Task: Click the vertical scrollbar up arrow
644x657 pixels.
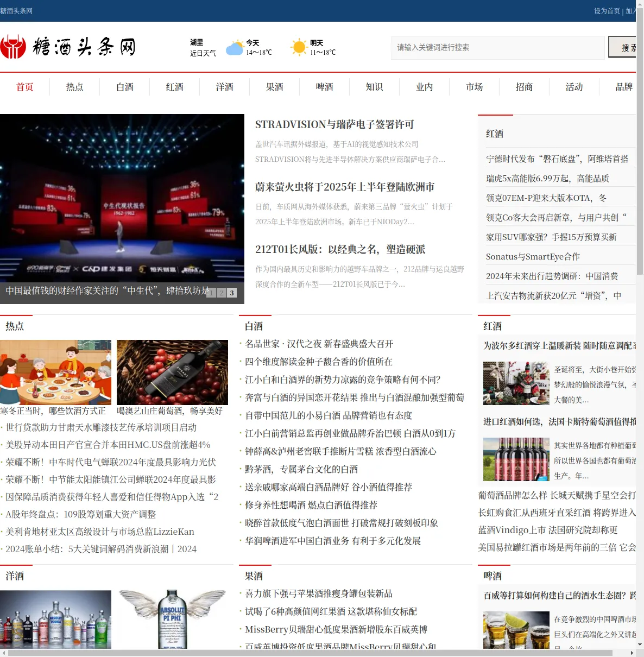Action: coord(640,4)
